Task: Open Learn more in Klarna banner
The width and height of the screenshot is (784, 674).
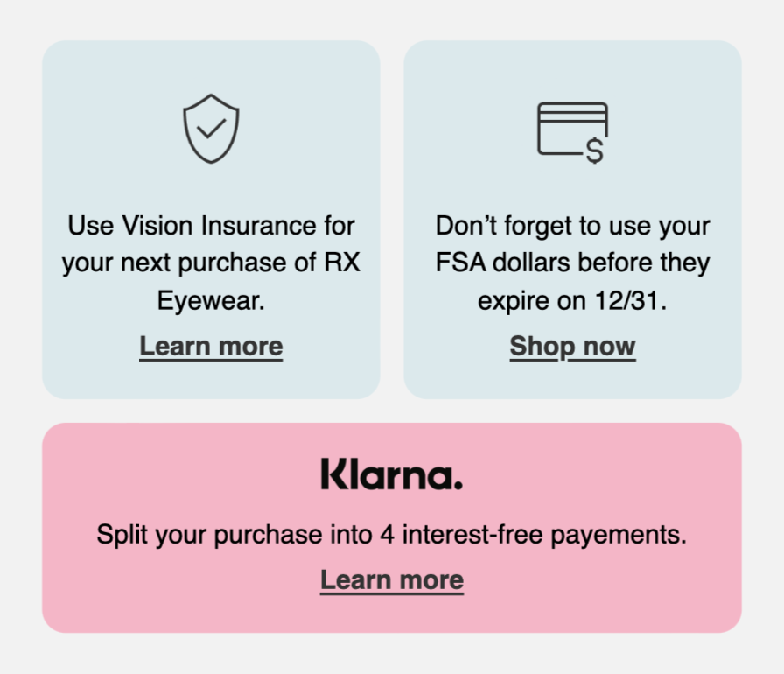Action: [392, 580]
